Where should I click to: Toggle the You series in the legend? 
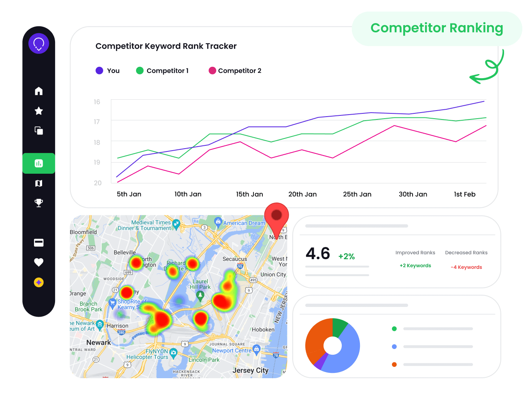pyautogui.click(x=108, y=70)
